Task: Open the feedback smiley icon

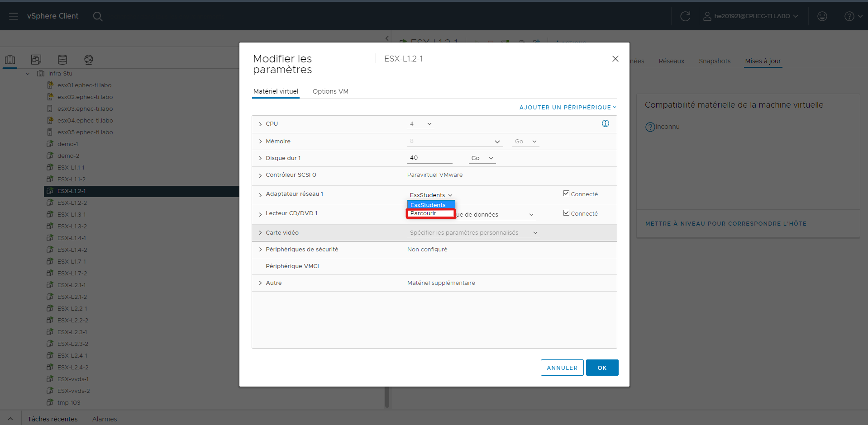Action: point(822,16)
